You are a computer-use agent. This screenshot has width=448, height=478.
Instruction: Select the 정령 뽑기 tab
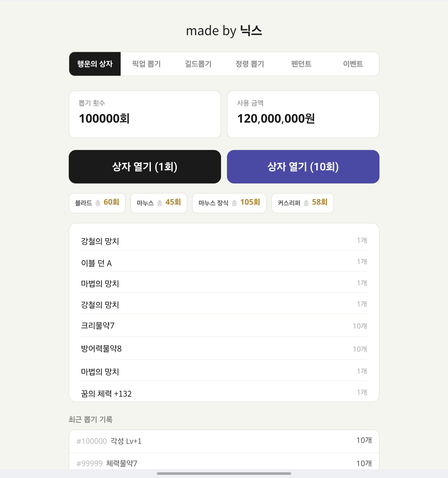coord(249,64)
